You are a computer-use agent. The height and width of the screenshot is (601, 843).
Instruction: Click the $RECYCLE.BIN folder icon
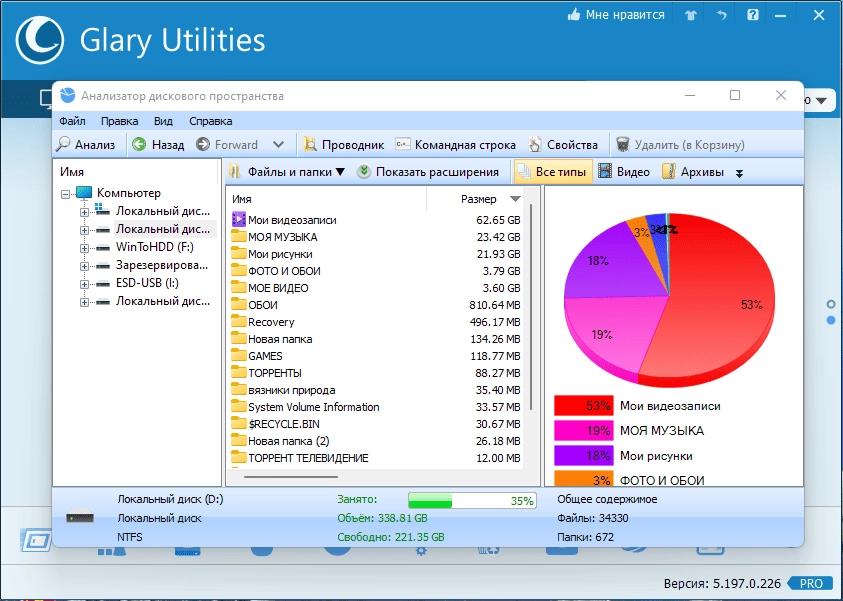pyautogui.click(x=238, y=424)
